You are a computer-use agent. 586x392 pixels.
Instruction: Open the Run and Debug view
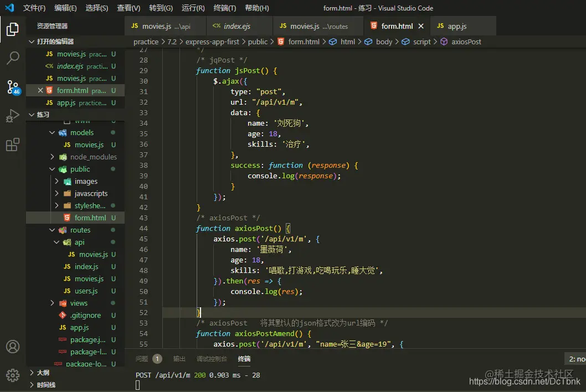[x=12, y=116]
